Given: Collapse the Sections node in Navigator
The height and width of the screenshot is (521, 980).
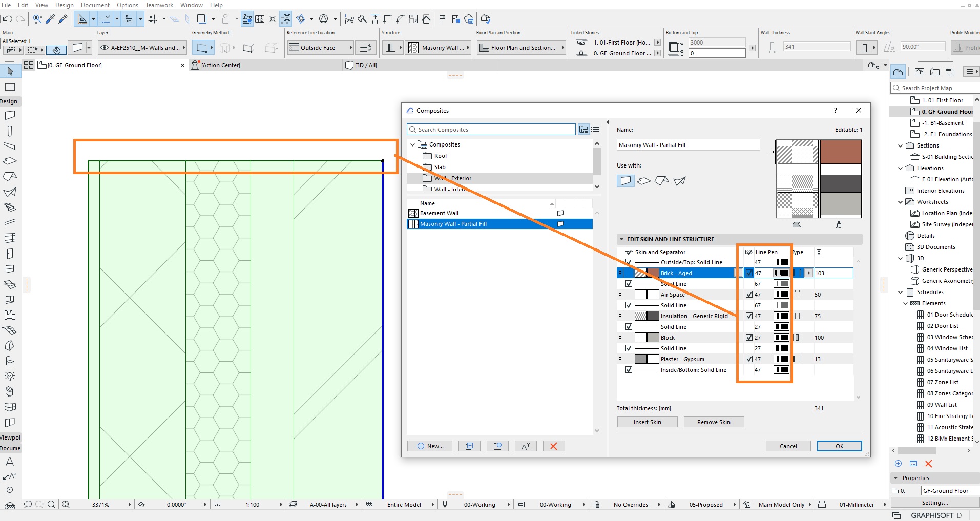Looking at the screenshot, I should [x=901, y=145].
